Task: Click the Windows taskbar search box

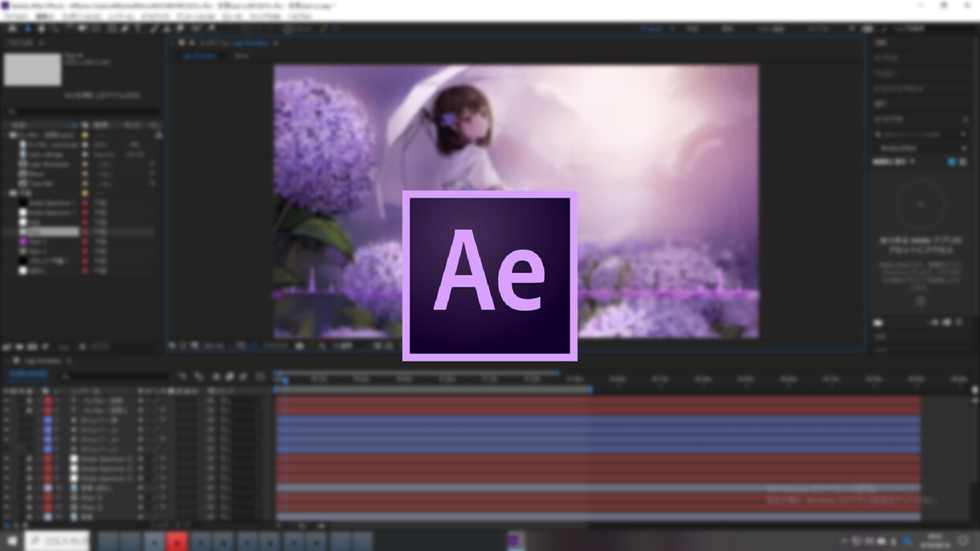Action: point(57,541)
